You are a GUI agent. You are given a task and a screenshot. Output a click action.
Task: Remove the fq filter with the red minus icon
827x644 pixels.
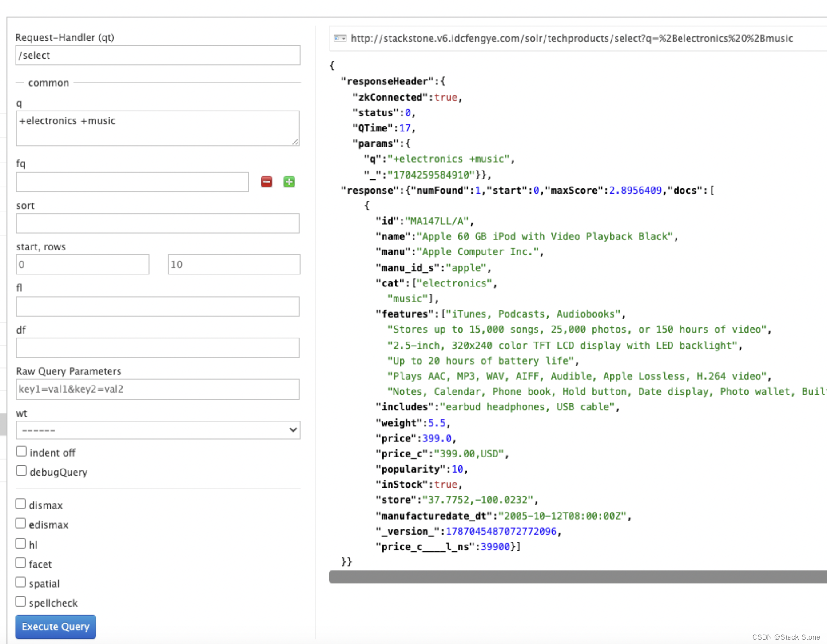pos(266,182)
